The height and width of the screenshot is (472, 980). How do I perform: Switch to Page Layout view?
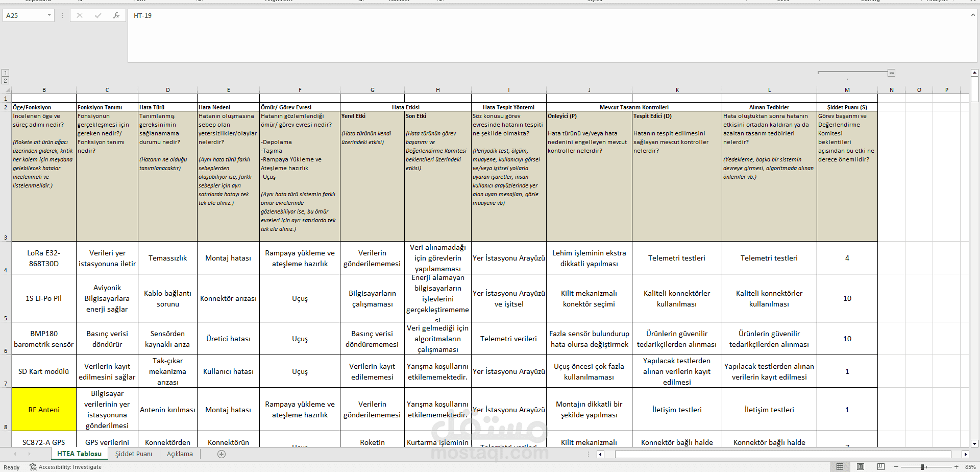tap(861, 467)
